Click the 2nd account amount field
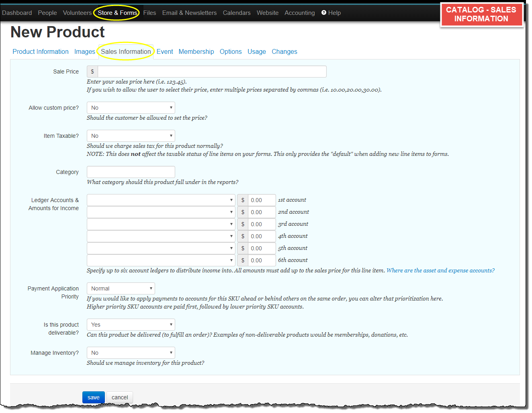 (x=262, y=212)
